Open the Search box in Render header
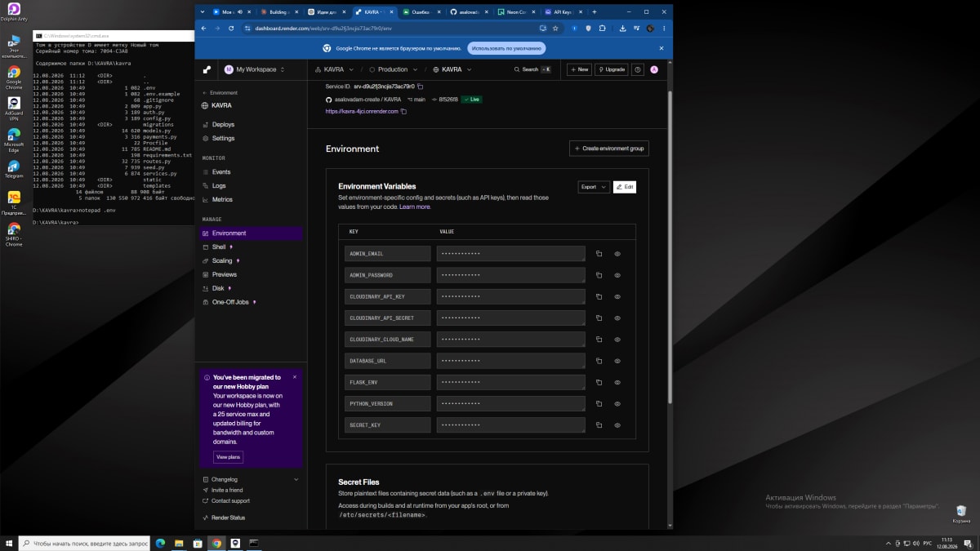Image resolution: width=980 pixels, height=551 pixels. click(533, 69)
